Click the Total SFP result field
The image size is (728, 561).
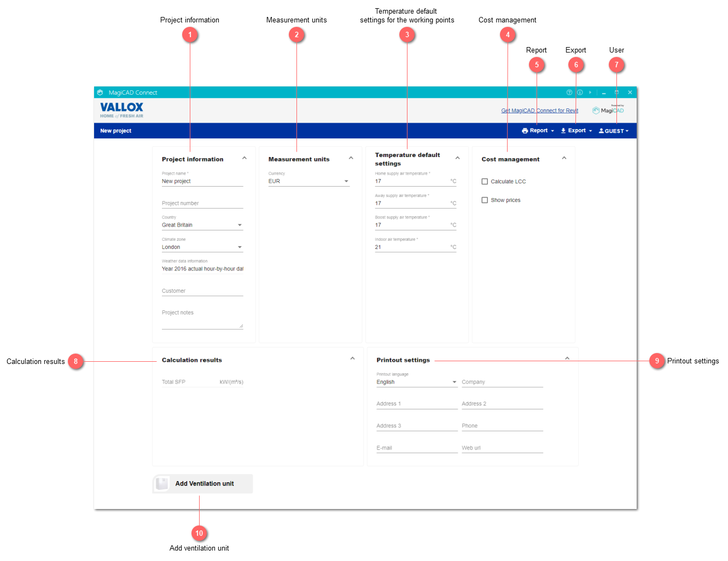(202, 382)
